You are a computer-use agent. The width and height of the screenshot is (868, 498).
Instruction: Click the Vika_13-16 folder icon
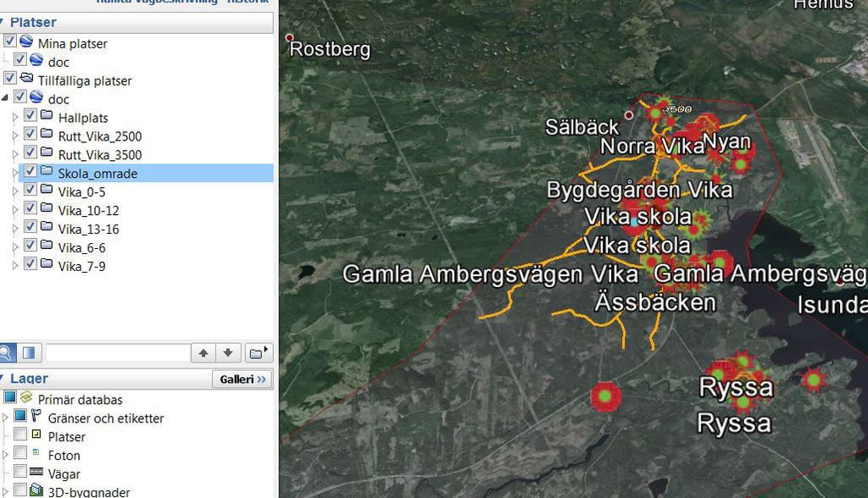47,226
